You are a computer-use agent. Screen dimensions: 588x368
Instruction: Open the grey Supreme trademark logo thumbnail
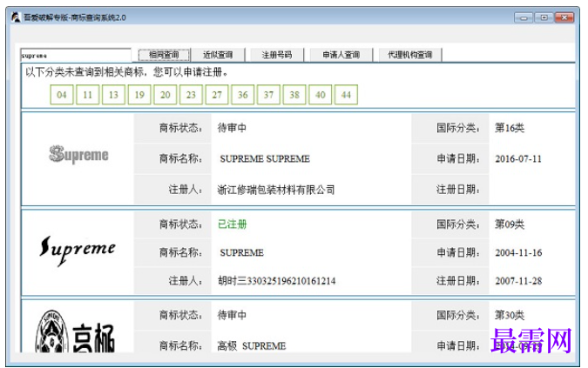click(78, 154)
